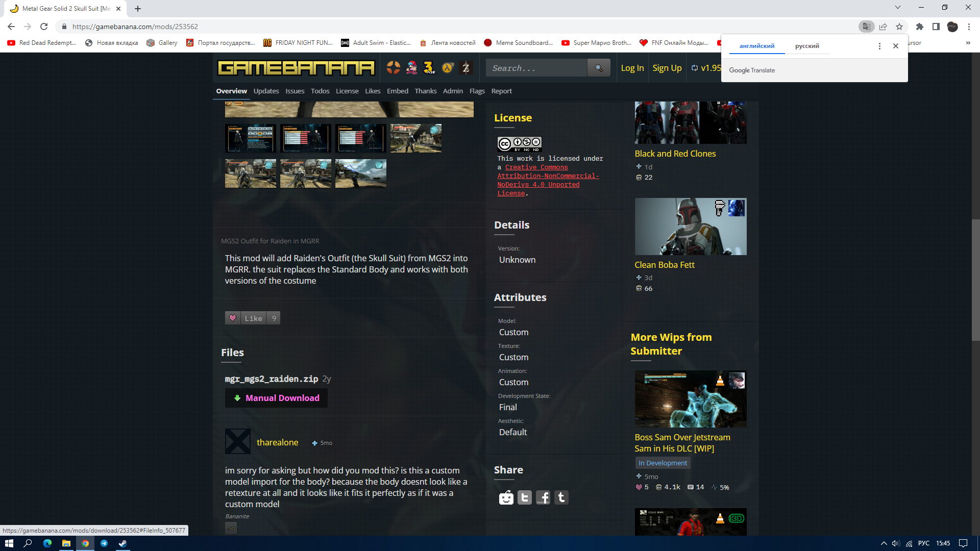Switch to the License tab
Viewport: 980px width, 551px height.
tap(347, 91)
